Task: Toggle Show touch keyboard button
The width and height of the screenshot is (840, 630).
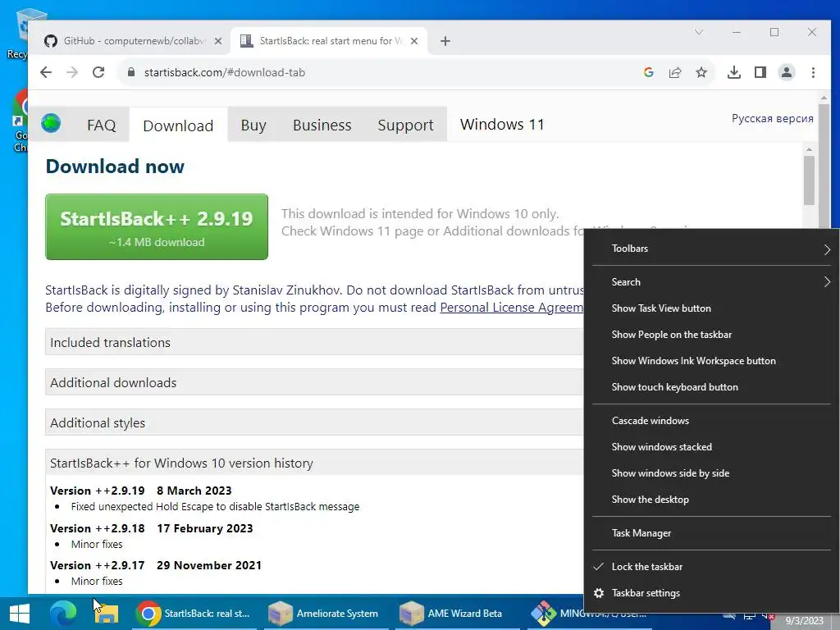Action: 711,387
